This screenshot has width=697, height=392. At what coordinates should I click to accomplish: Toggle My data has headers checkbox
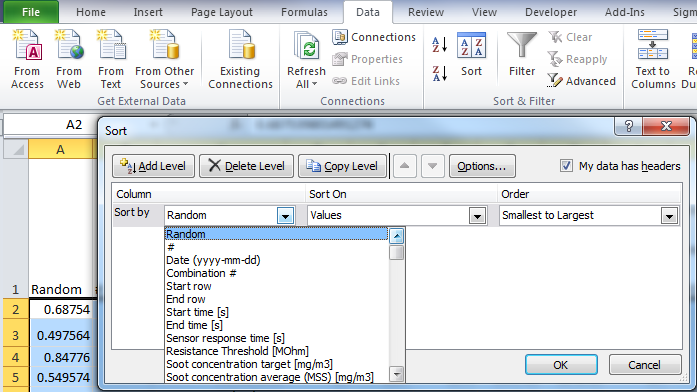pyautogui.click(x=566, y=166)
